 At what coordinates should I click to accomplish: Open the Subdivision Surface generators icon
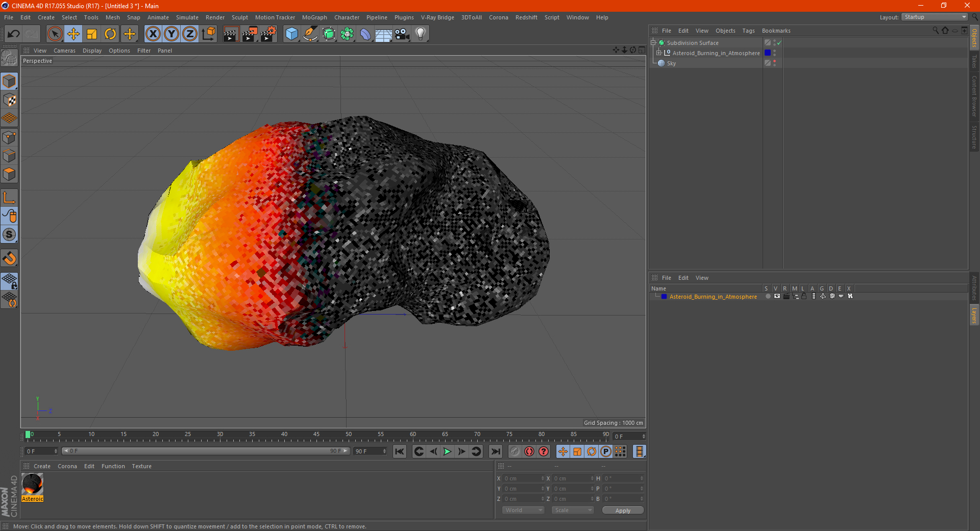pos(329,34)
